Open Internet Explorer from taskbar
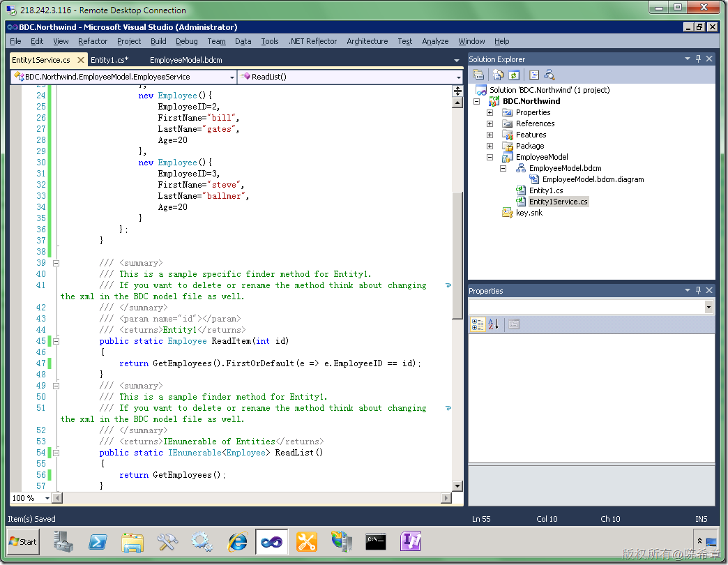Viewport: 728px width, 565px height. click(x=237, y=542)
